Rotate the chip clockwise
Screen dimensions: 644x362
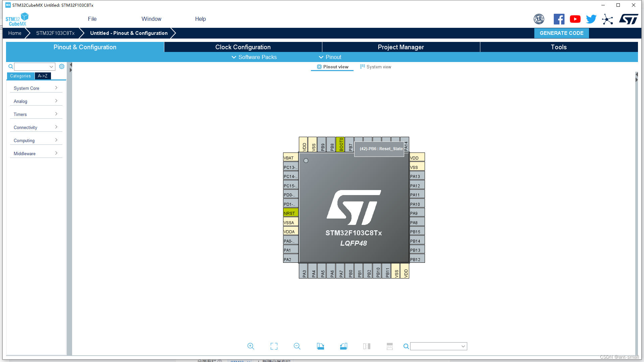coord(320,346)
